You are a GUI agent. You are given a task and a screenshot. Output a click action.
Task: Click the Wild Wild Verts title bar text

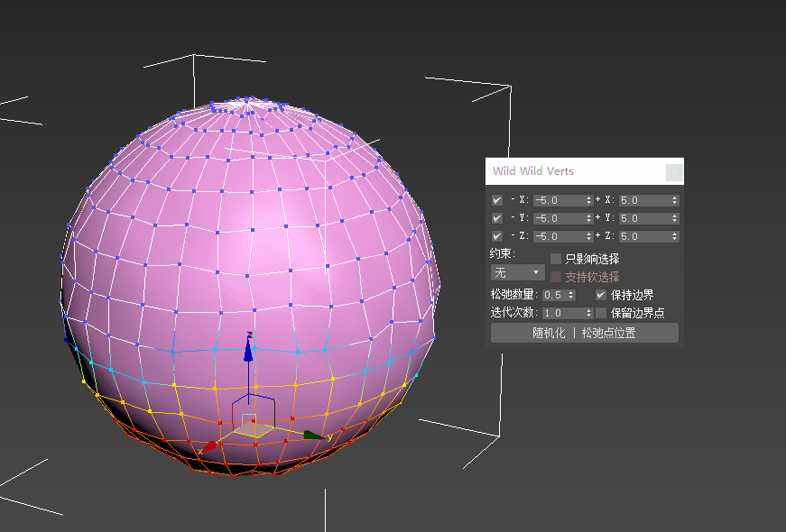click(x=532, y=171)
